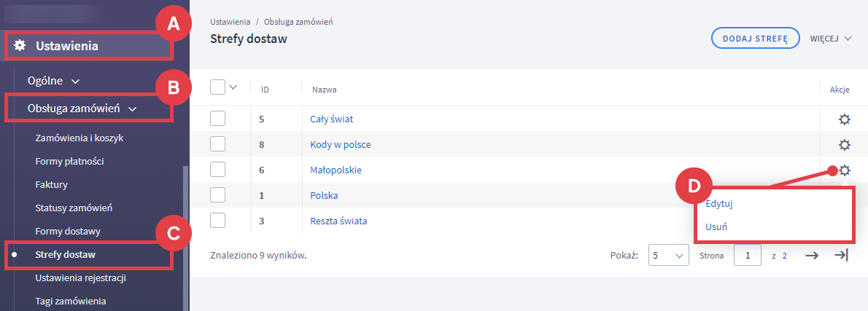Tick the checkbox for Cały świat
This screenshot has width=868, height=311.
click(x=218, y=119)
